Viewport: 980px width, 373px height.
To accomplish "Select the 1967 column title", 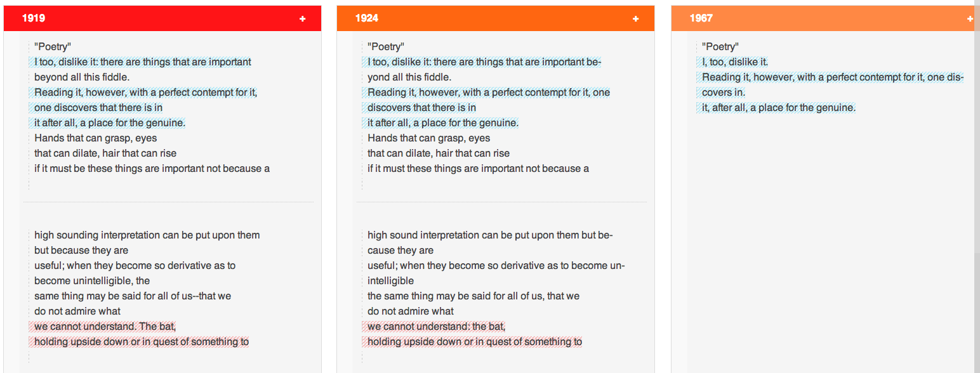I will click(701, 18).
